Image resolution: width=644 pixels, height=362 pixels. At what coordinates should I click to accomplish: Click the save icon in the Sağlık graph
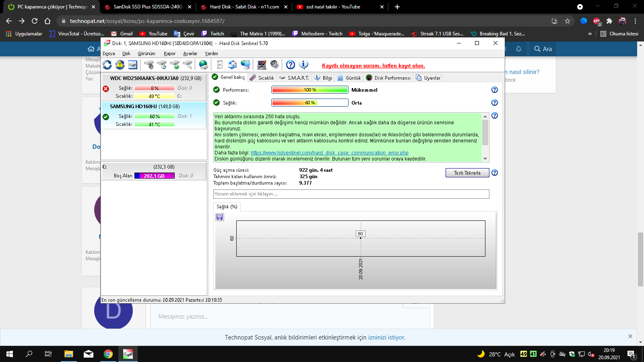(220, 217)
